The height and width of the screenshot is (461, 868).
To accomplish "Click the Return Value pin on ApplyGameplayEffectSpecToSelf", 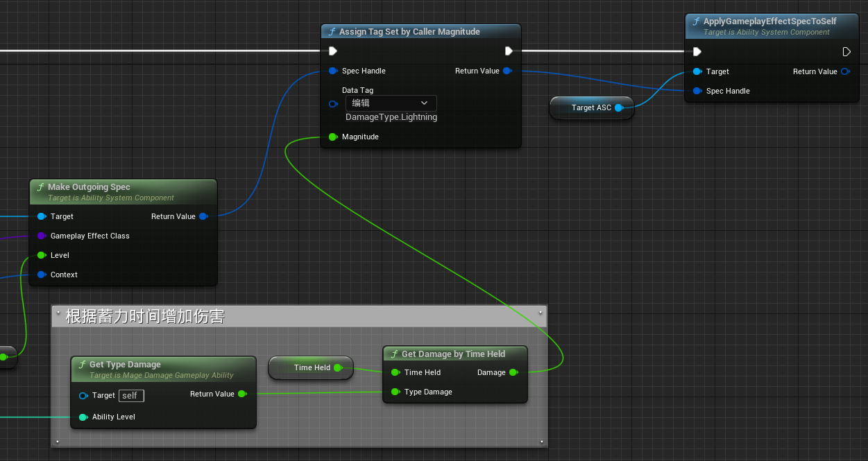I will [x=844, y=71].
